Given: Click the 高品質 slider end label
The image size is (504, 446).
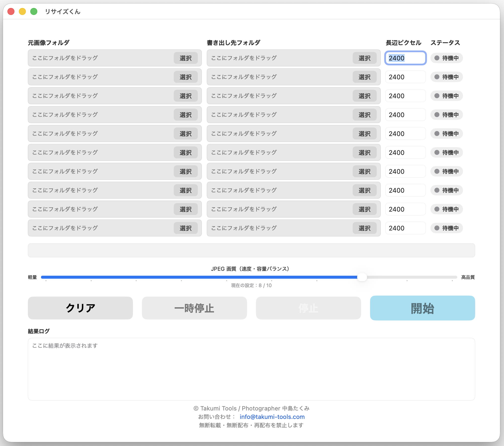Looking at the screenshot, I should pos(468,277).
